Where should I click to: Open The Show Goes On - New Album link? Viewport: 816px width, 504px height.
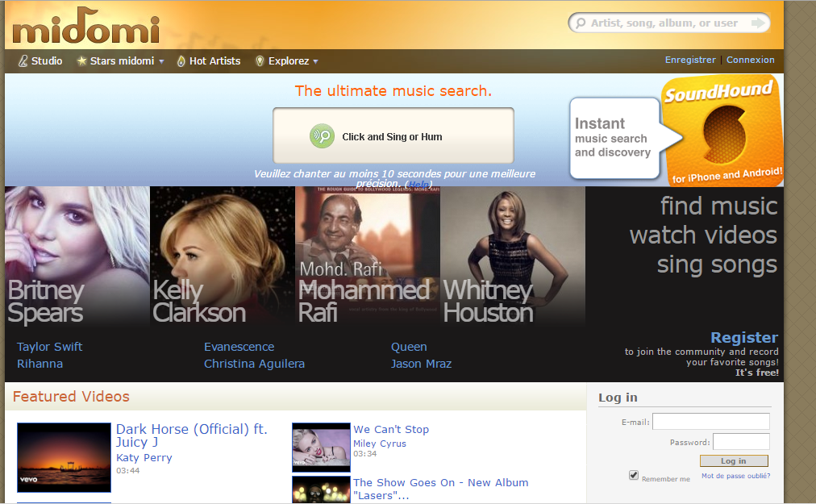click(440, 489)
